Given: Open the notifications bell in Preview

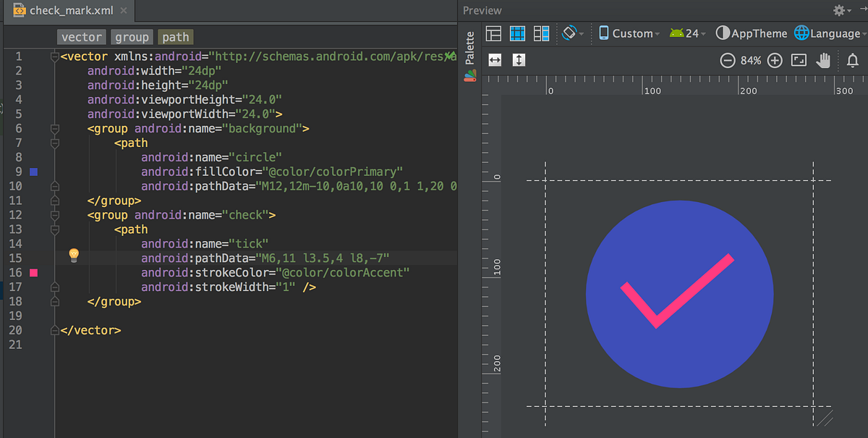Looking at the screenshot, I should [x=852, y=62].
